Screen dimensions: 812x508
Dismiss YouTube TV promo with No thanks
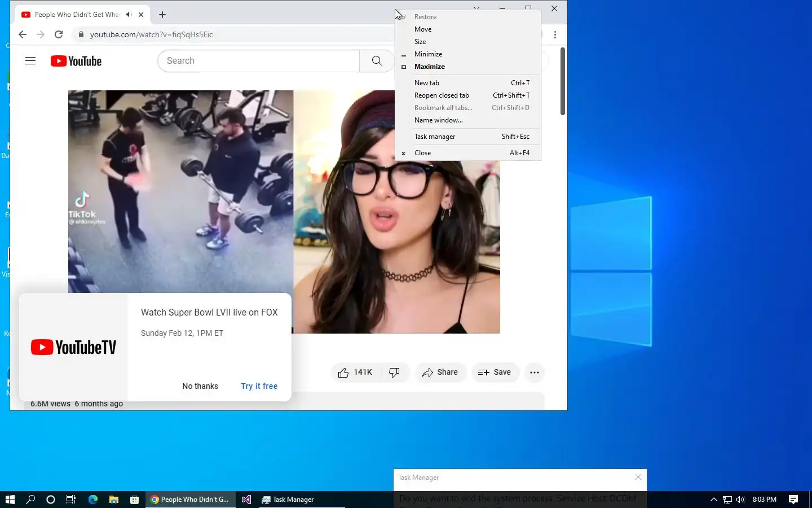[200, 386]
